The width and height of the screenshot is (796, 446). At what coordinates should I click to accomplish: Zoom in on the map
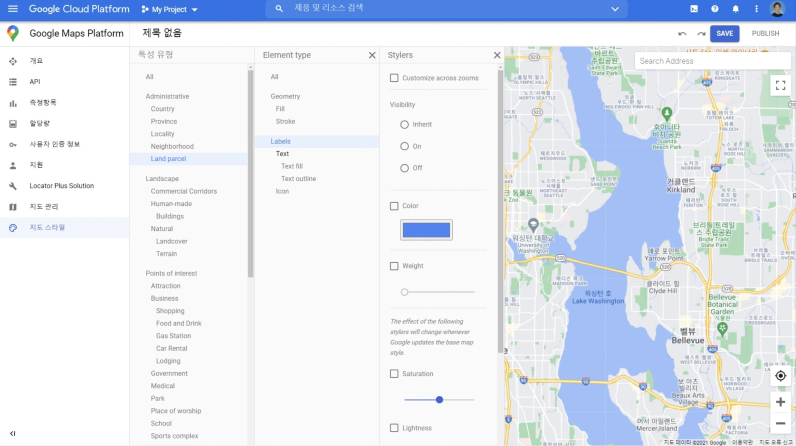tap(780, 402)
